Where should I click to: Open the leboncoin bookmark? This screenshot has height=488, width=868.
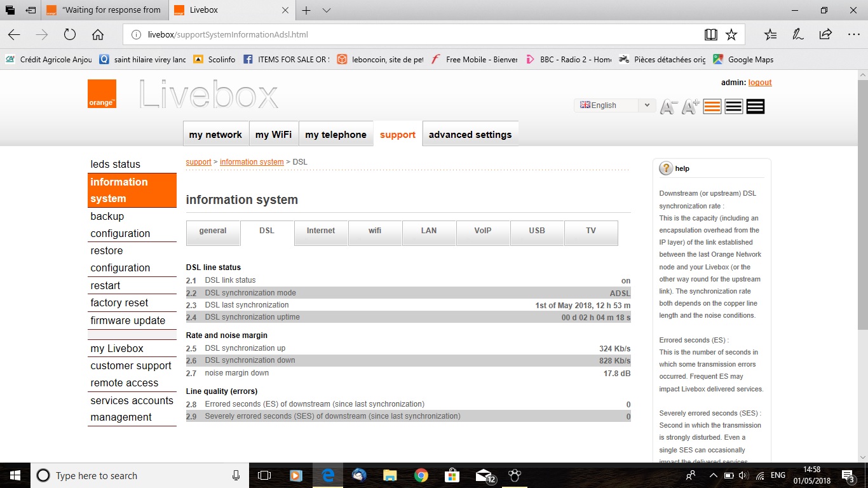380,59
